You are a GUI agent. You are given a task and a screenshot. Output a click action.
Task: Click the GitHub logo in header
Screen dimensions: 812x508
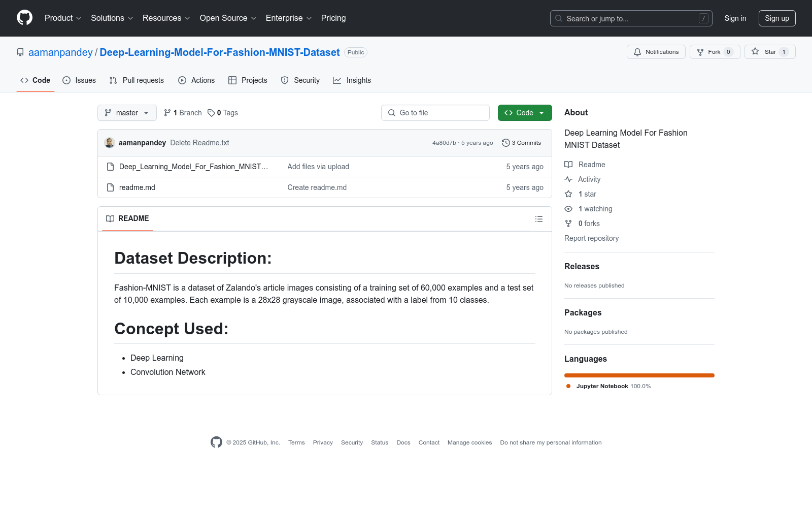point(24,18)
